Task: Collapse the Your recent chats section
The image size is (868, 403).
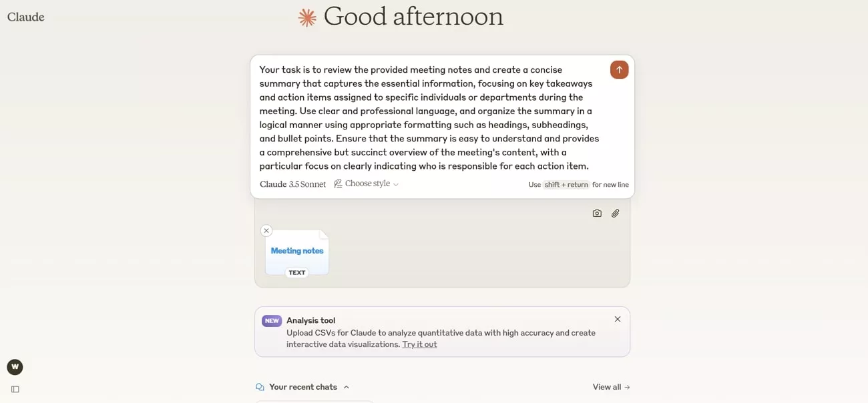Action: click(x=346, y=387)
